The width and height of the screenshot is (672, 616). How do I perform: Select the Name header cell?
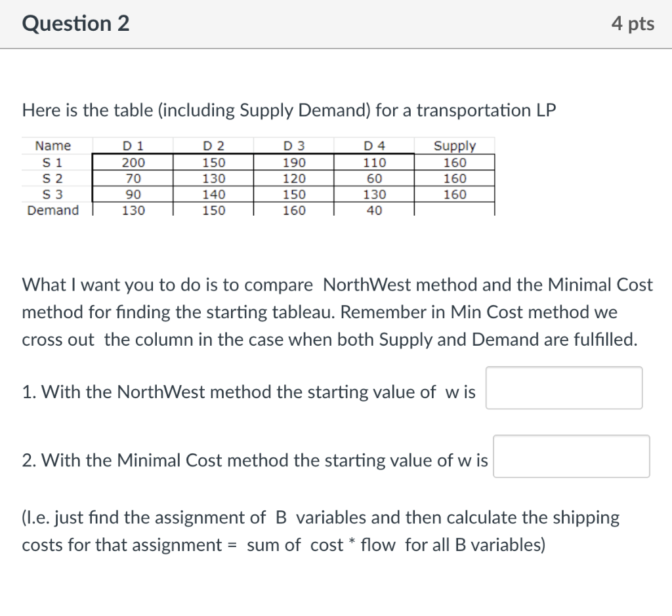53,146
